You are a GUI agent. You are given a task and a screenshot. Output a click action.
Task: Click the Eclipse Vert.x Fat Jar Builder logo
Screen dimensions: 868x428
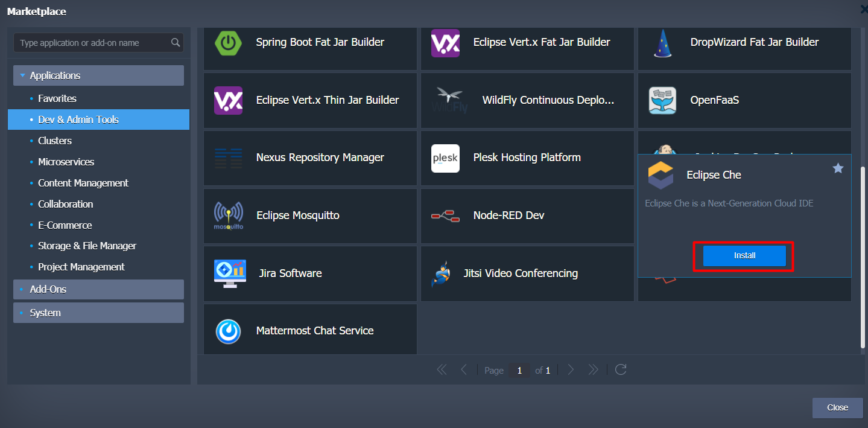tap(445, 43)
